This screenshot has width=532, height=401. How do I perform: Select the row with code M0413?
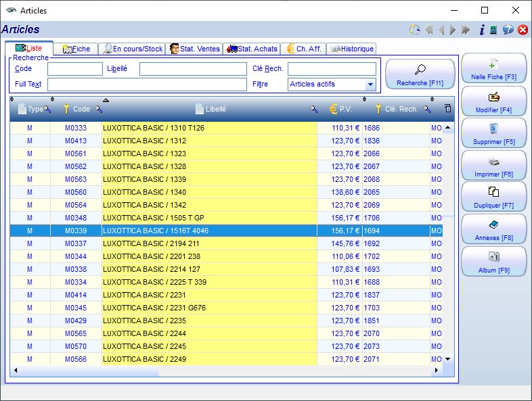pos(226,141)
